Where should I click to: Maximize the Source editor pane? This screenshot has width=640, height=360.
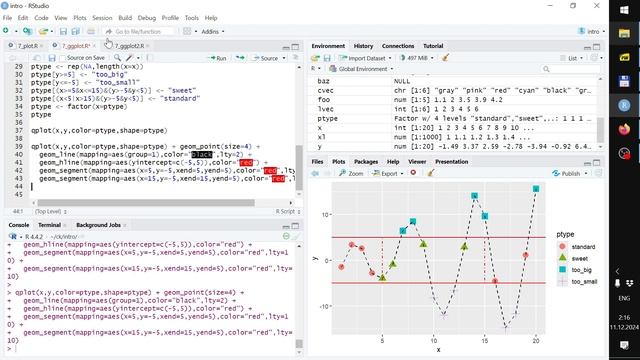pyautogui.click(x=295, y=47)
